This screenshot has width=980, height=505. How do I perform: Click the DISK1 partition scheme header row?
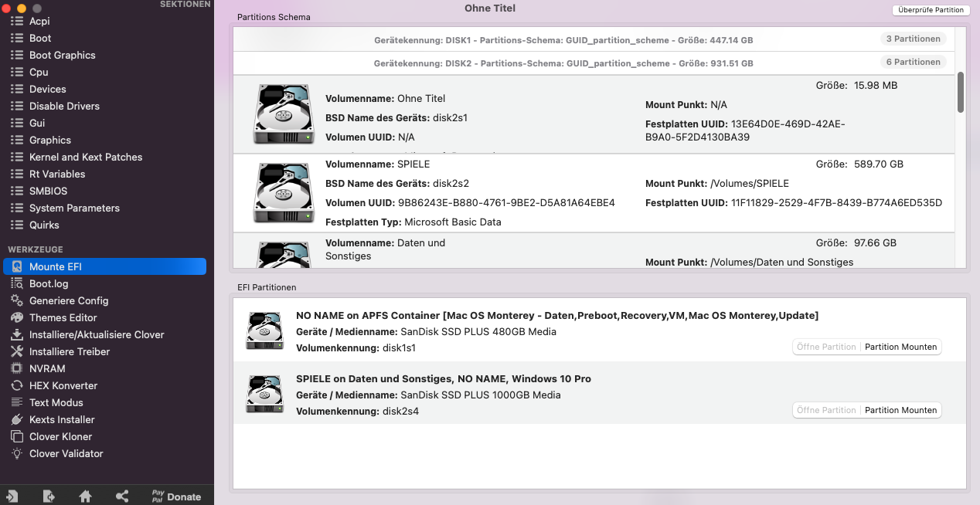click(594, 39)
